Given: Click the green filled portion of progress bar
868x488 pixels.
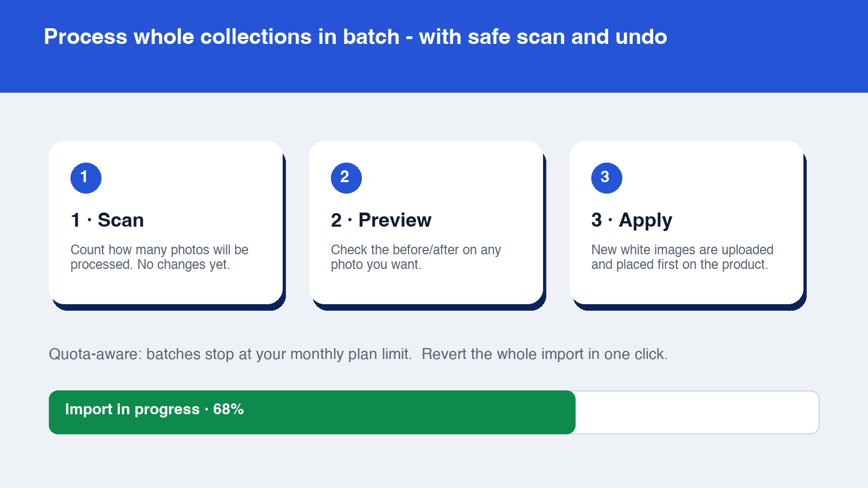Looking at the screenshot, I should (x=312, y=412).
